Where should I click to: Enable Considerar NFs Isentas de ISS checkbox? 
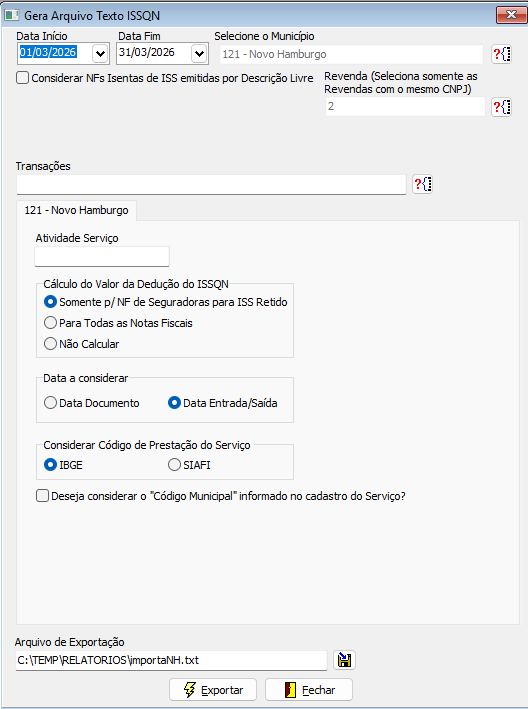pyautogui.click(x=22, y=78)
